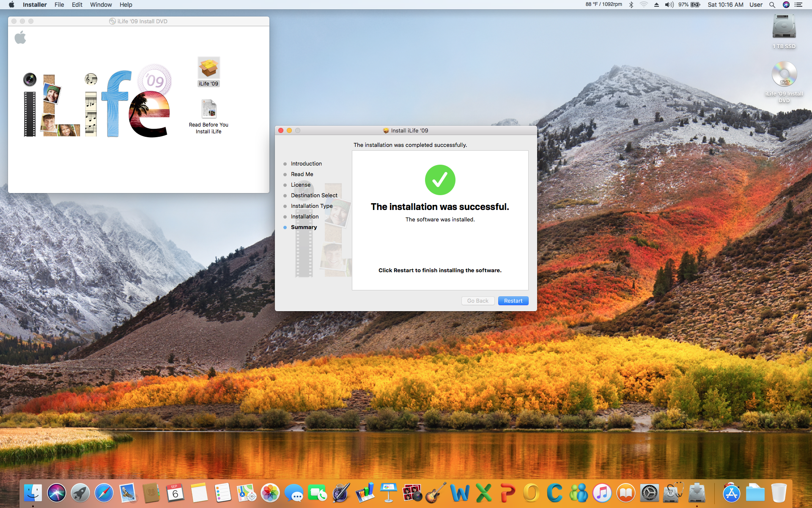Open App Store from the Dock
The image size is (812, 508).
point(732,493)
